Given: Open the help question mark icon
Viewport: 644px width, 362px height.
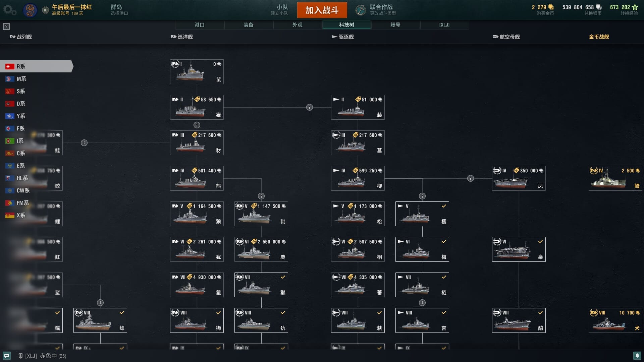Looking at the screenshot, I should pos(6,26).
